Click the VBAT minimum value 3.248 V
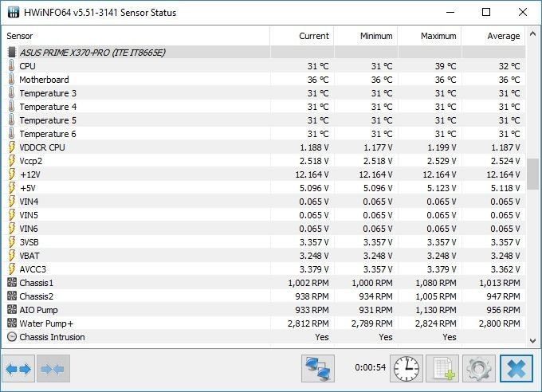 pyautogui.click(x=378, y=256)
